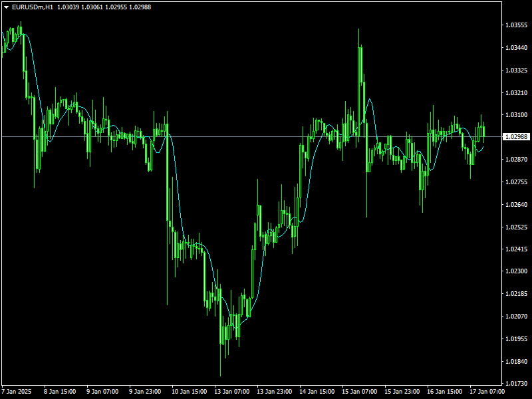
Task: Click the 1.03440 price scale label
Action: pos(517,48)
